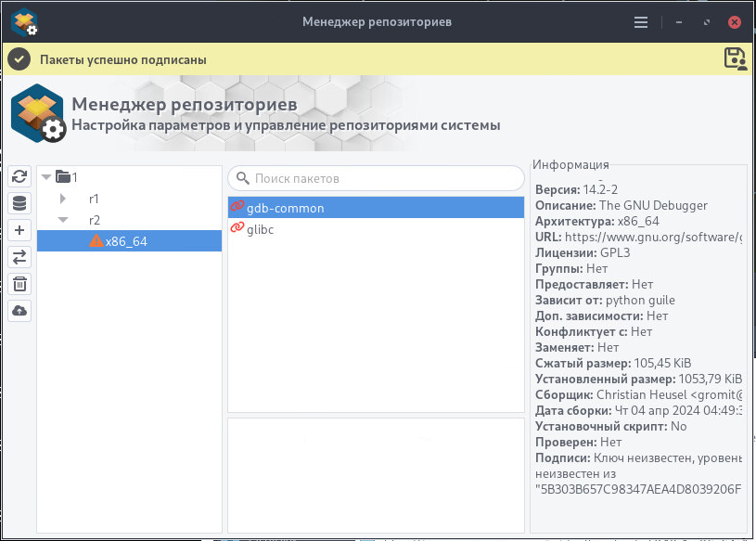Collapse the r2 repository arrow
Screen dimensions: 756x541
point(63,220)
